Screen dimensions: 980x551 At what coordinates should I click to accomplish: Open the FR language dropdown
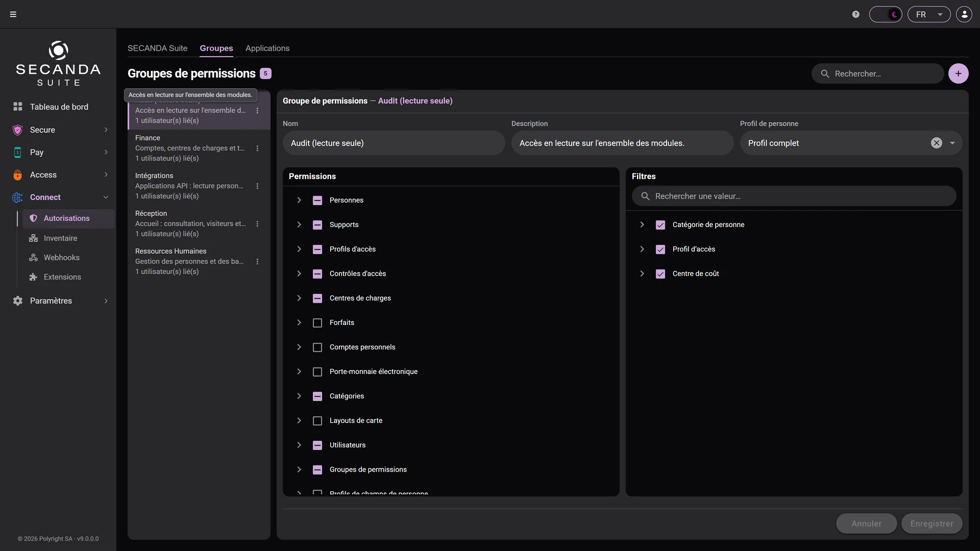[x=929, y=14]
